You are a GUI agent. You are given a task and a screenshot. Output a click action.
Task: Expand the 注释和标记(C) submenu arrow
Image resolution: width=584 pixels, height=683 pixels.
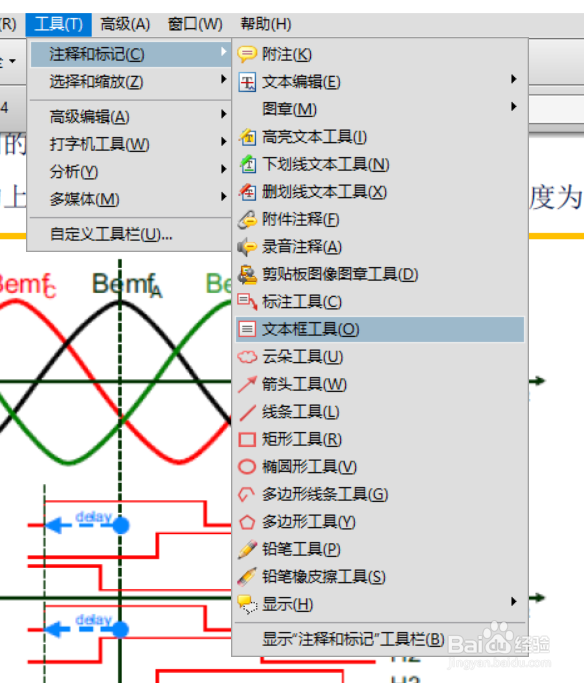tap(223, 51)
